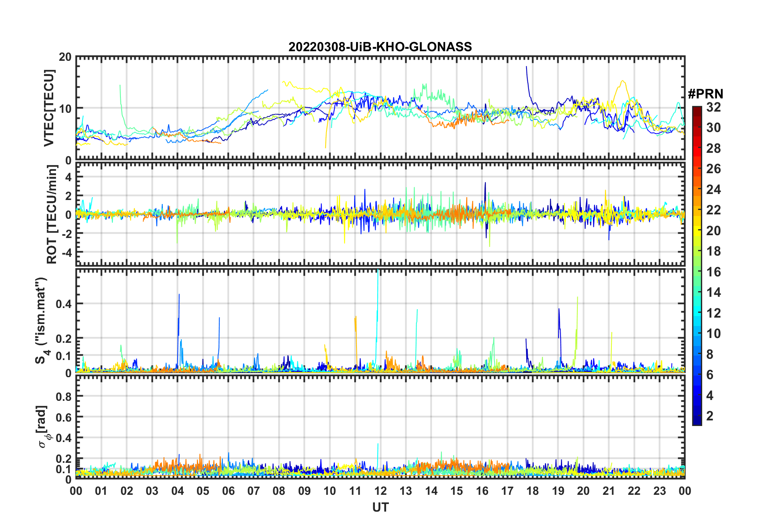Click the UT x-axis label
The height and width of the screenshot is (532, 761).
click(x=380, y=507)
